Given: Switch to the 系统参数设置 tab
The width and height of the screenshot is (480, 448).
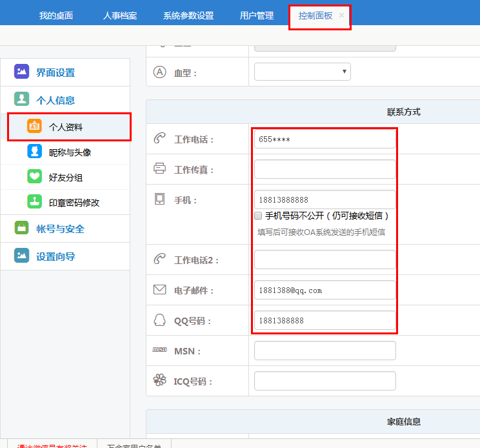Looking at the screenshot, I should click(188, 15).
